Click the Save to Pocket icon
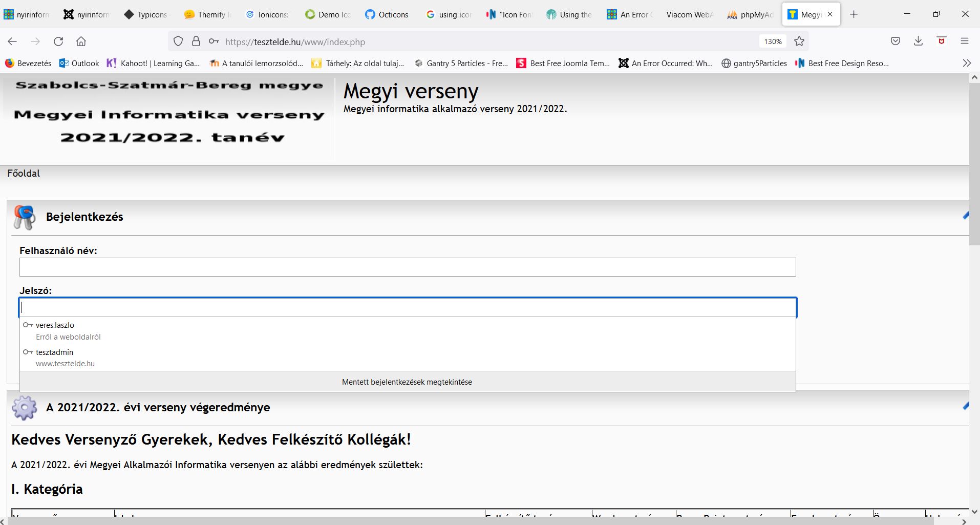Screen dimensions: 980x525 click(895, 41)
